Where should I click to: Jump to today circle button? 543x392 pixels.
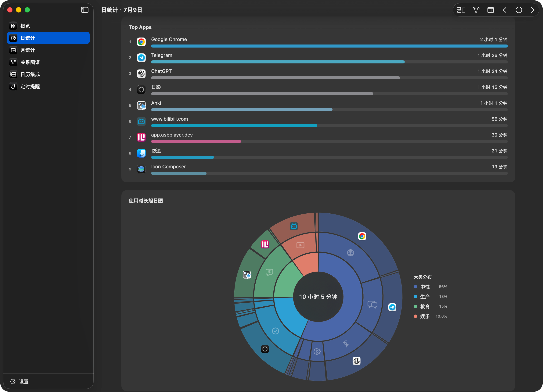pyautogui.click(x=519, y=10)
